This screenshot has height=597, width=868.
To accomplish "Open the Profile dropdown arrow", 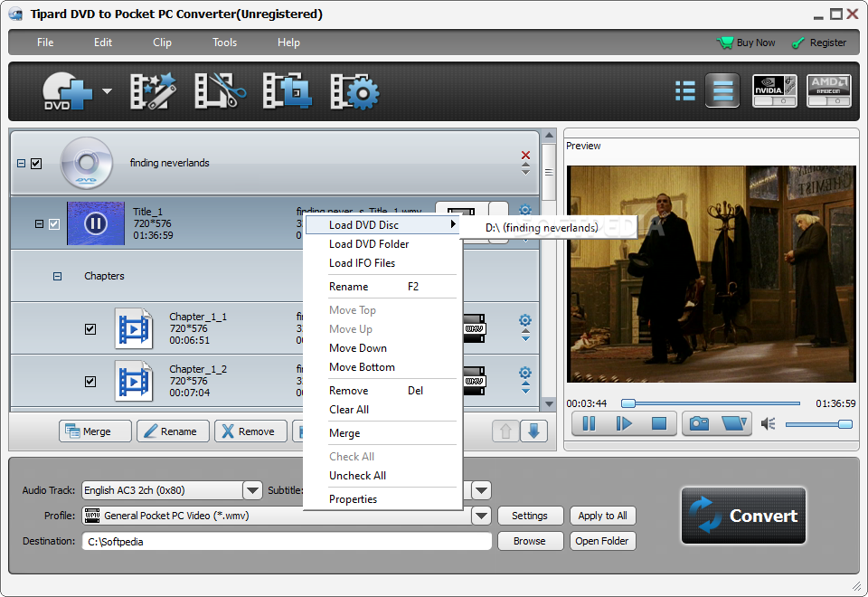I will tap(481, 516).
